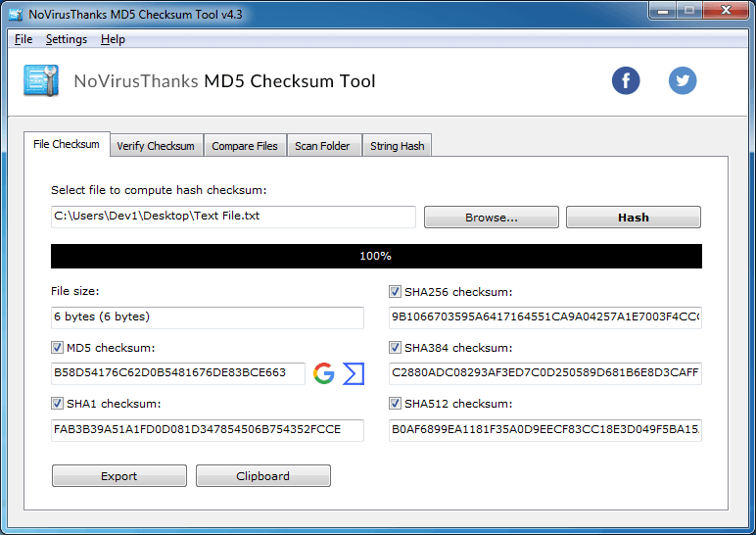Click the SHA256 checksum value field

coord(545,317)
